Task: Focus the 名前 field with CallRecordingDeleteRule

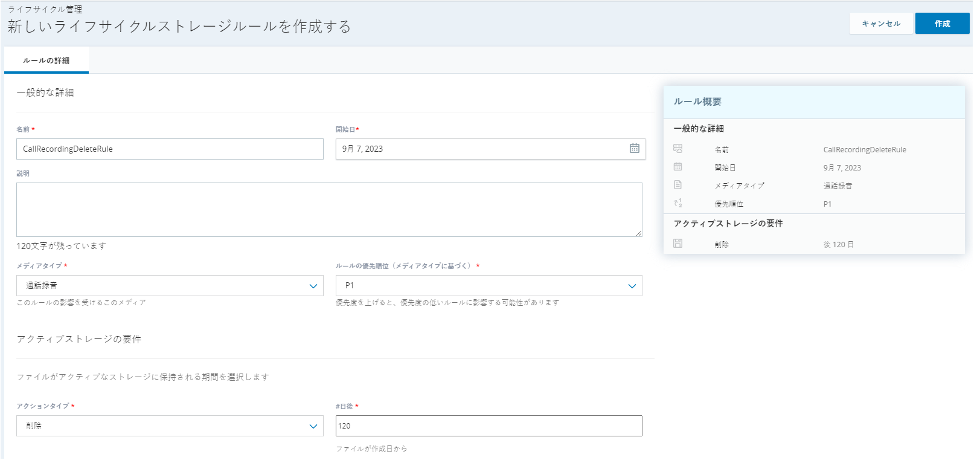Action: (x=170, y=149)
